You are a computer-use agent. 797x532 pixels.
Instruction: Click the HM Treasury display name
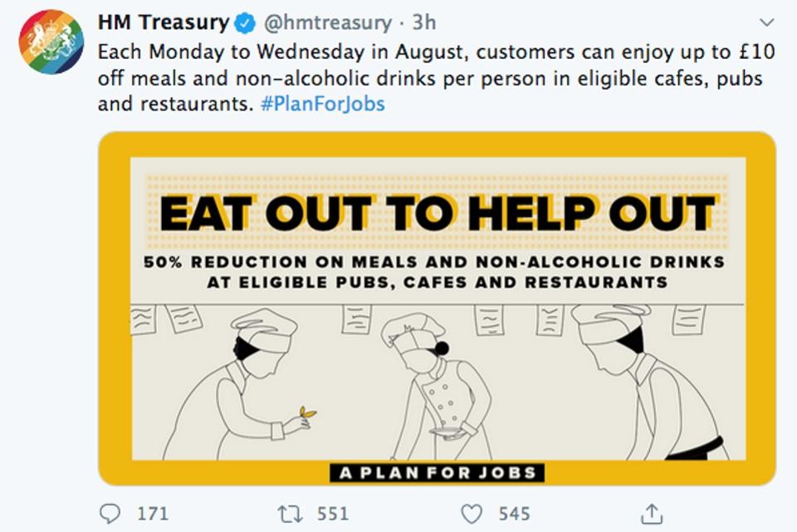[x=164, y=22]
